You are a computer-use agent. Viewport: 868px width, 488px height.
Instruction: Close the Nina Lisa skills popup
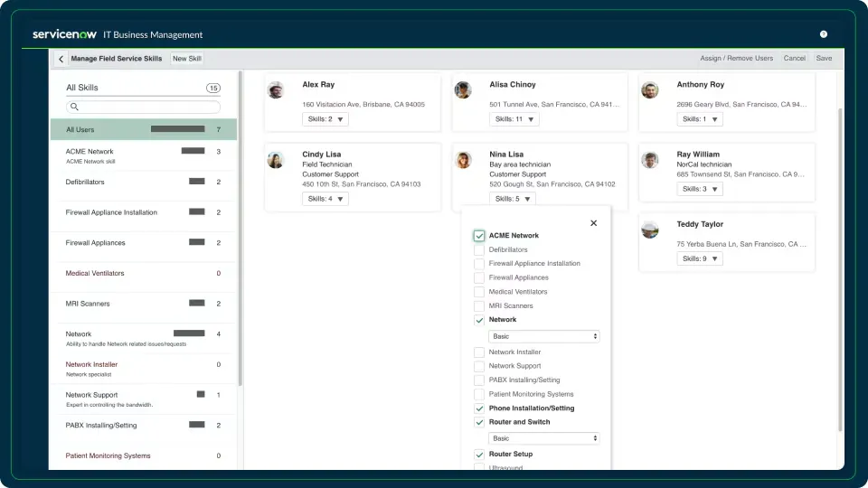pyautogui.click(x=593, y=223)
